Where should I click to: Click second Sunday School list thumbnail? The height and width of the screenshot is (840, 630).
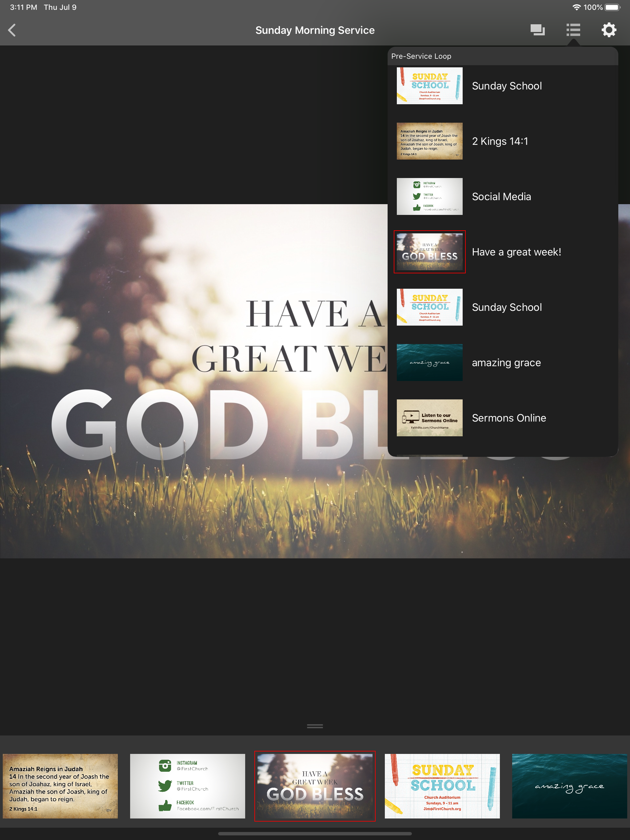pos(429,307)
